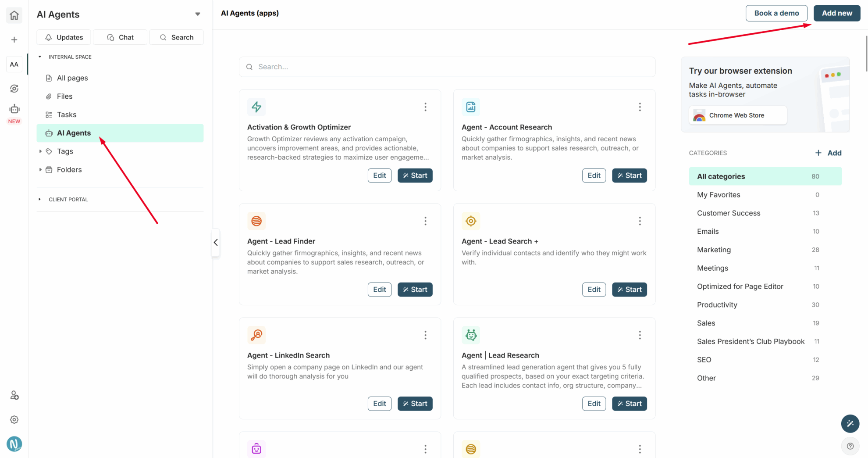The height and width of the screenshot is (458, 868).
Task: Click the user avatar at bottom left
Action: pyautogui.click(x=14, y=444)
